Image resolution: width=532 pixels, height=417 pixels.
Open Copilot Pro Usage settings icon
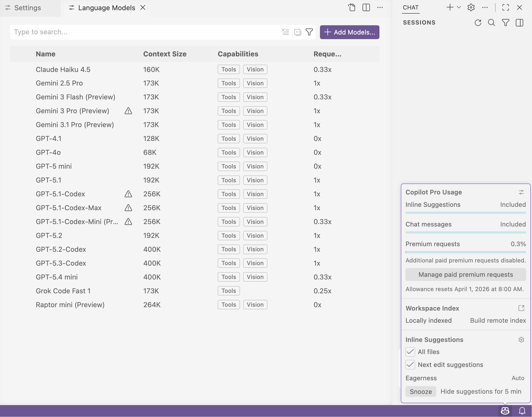(521, 192)
